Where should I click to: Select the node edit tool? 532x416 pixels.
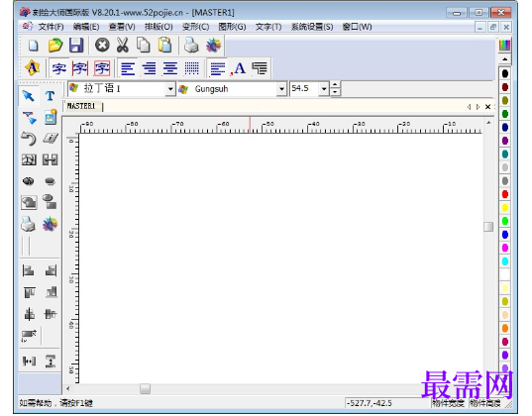click(29, 118)
